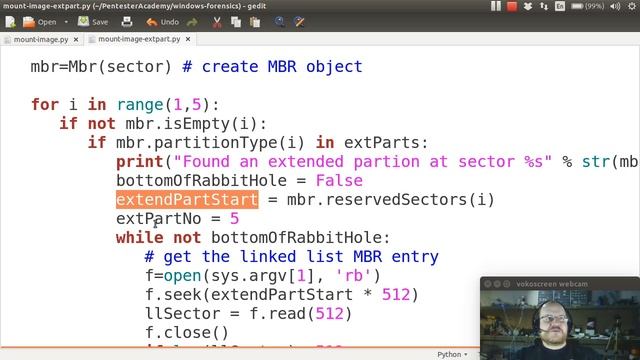Viewport: 640px width, 360px height.
Task: Click the Print icon
Action: 127,22
